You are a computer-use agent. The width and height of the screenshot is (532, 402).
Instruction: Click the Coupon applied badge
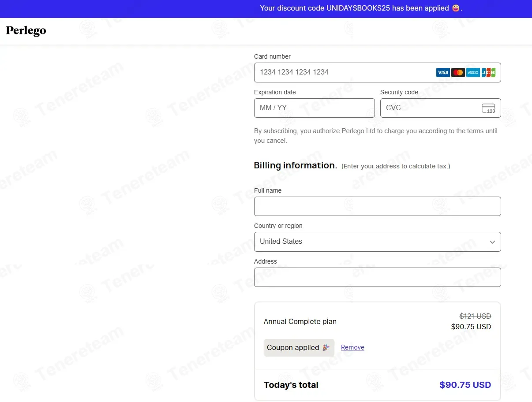click(299, 347)
